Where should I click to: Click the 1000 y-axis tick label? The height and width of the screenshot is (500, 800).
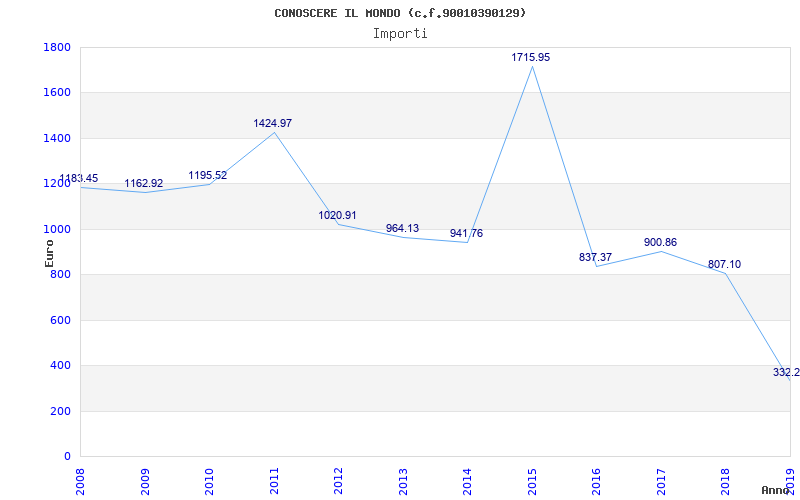[x=57, y=229]
